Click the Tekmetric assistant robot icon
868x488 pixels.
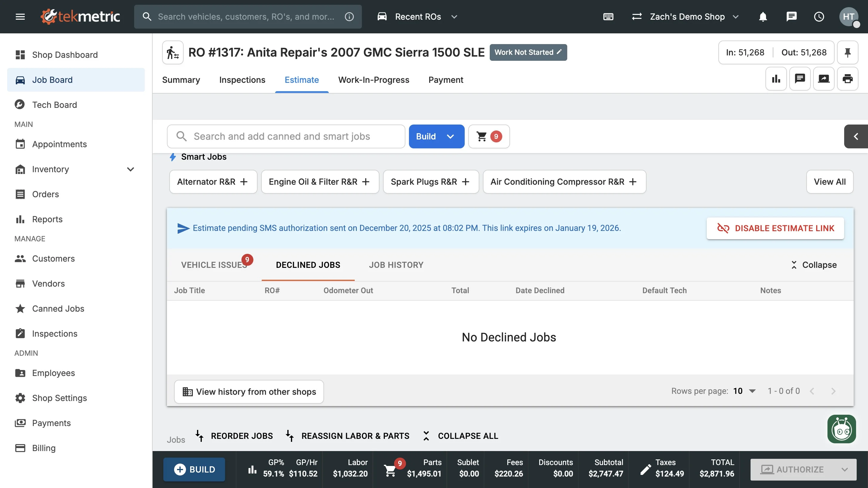(841, 429)
